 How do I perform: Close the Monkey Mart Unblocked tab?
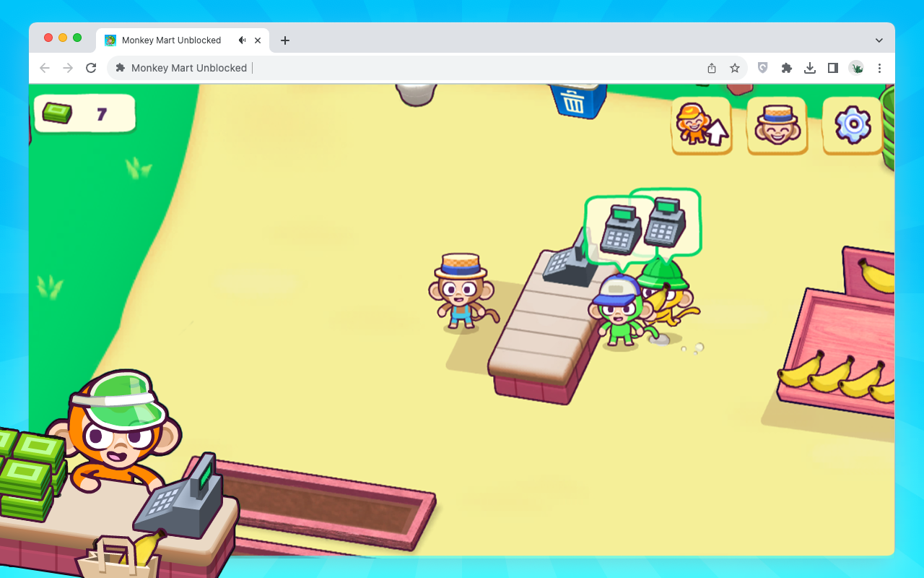(x=258, y=40)
